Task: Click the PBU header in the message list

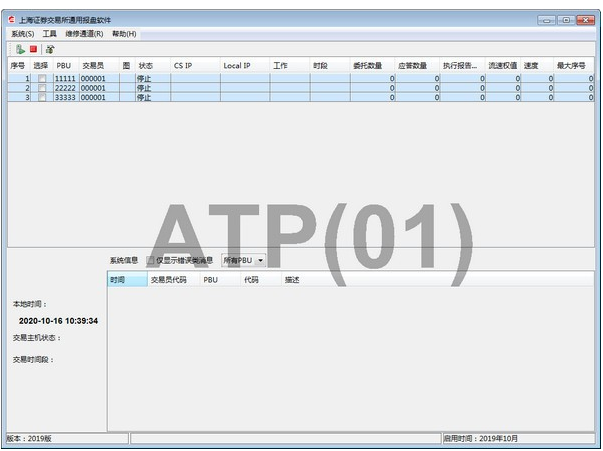Action: click(220, 280)
